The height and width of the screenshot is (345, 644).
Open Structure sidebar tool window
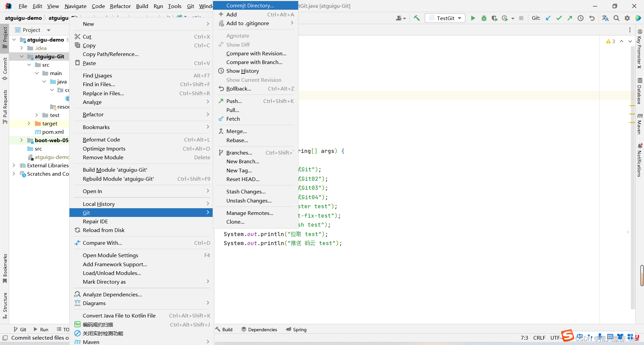pyautogui.click(x=5, y=305)
